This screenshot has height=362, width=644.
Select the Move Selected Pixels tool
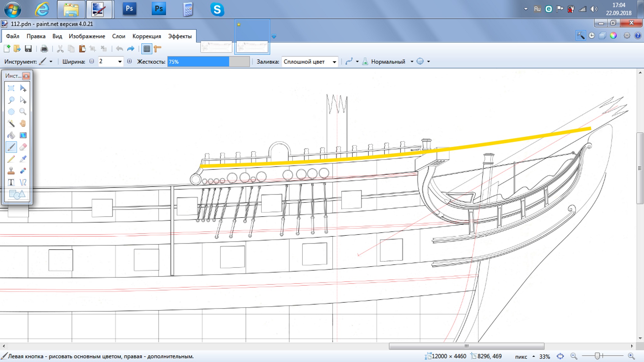[x=23, y=88]
